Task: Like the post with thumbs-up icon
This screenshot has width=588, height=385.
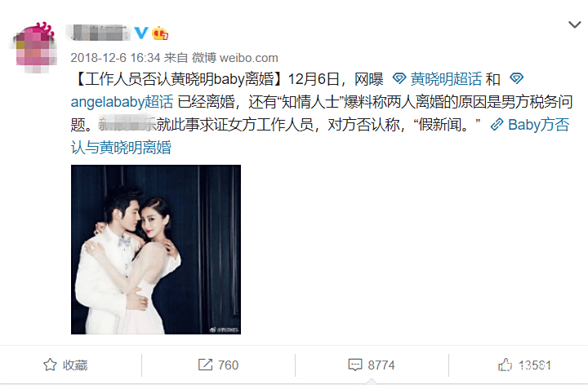Action: (x=505, y=365)
